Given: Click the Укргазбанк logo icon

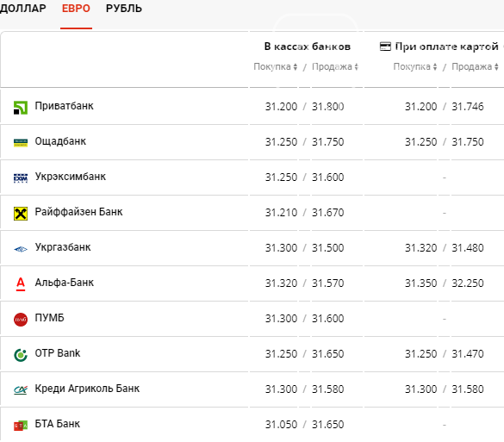Looking at the screenshot, I should [21, 249].
